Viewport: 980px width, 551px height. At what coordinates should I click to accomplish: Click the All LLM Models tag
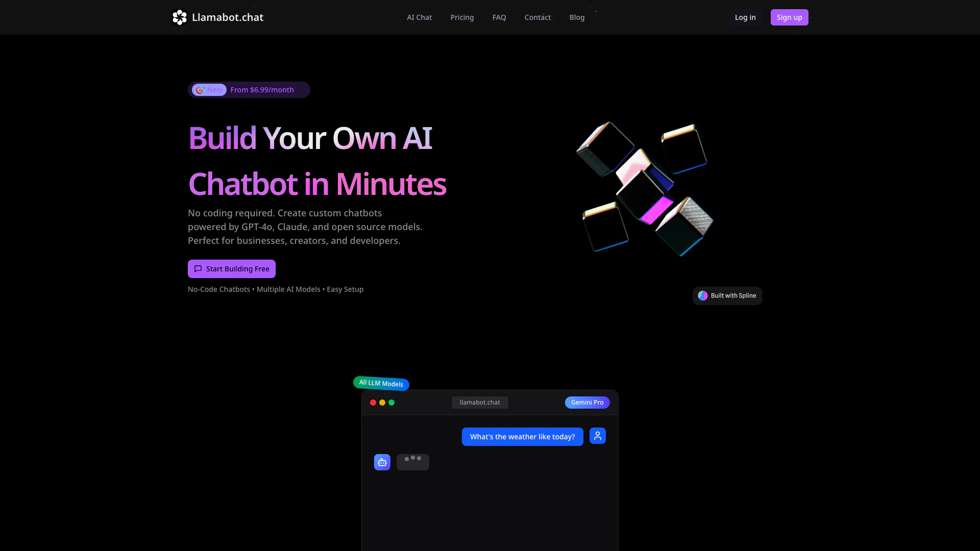[381, 383]
